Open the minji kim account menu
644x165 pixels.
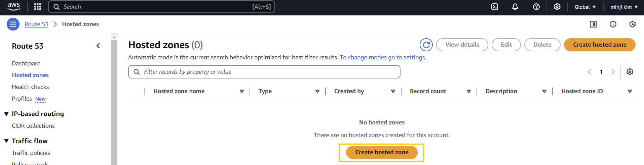[x=624, y=7]
